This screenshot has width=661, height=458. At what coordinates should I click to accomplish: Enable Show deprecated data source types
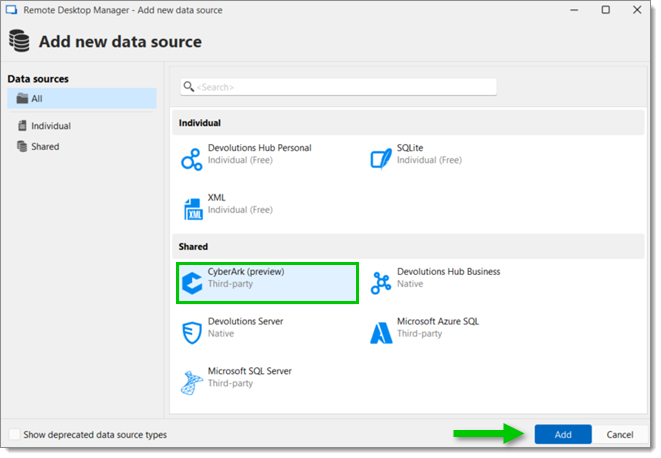pyautogui.click(x=15, y=434)
